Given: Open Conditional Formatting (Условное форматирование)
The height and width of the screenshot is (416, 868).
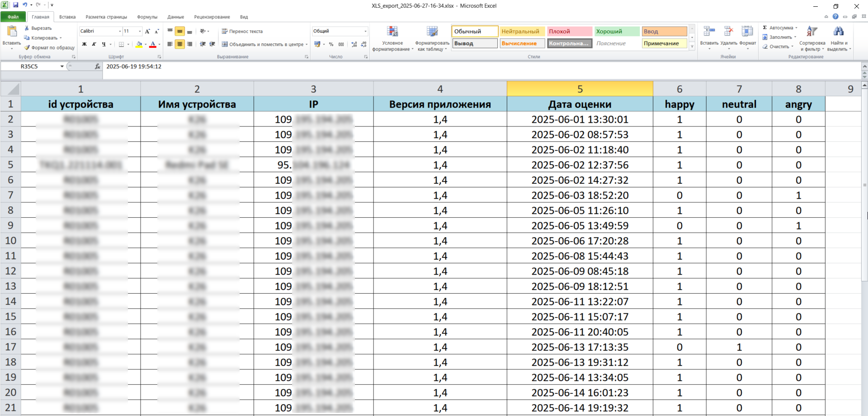Looking at the screenshot, I should 392,38.
